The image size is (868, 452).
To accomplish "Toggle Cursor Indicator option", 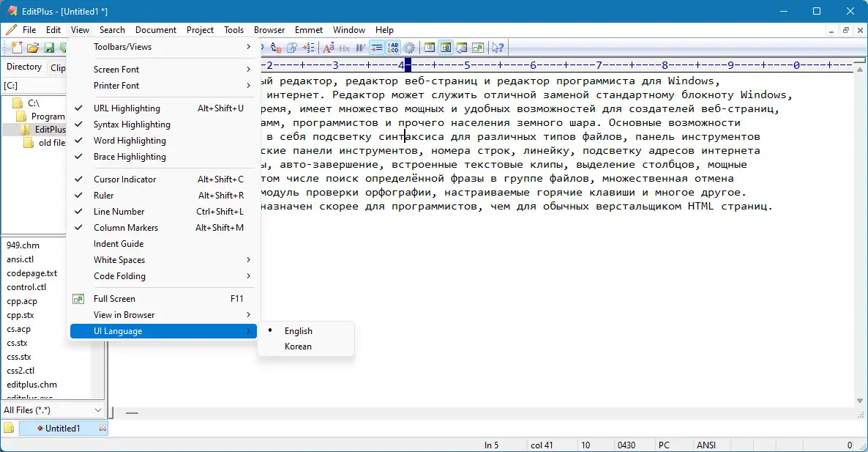I will pyautogui.click(x=163, y=179).
